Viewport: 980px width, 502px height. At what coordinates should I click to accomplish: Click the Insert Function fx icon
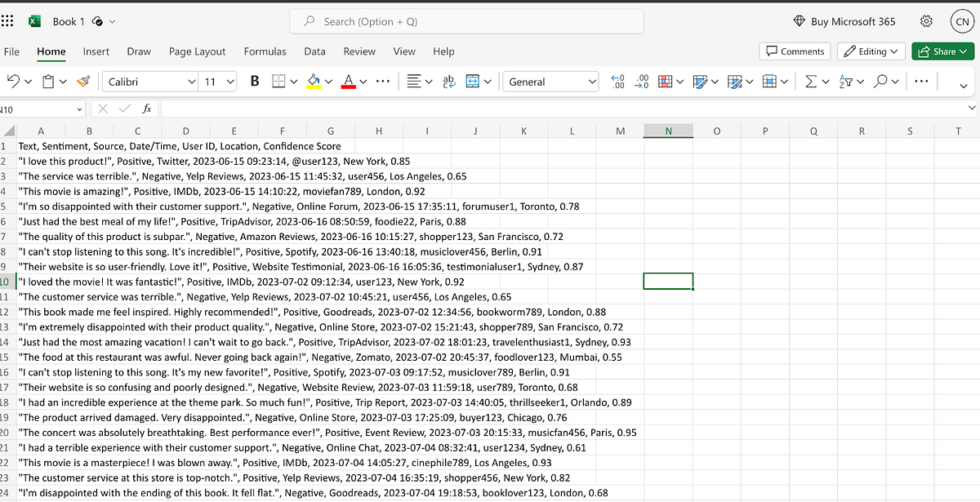pos(147,108)
